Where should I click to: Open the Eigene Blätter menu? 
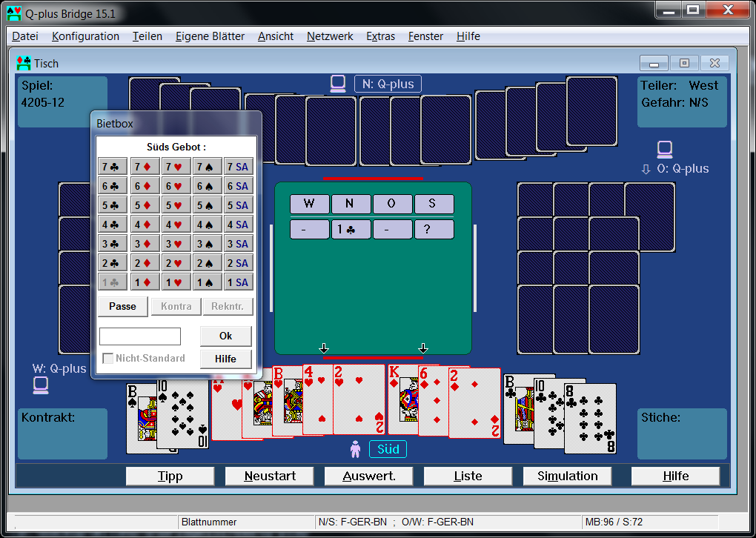210,36
